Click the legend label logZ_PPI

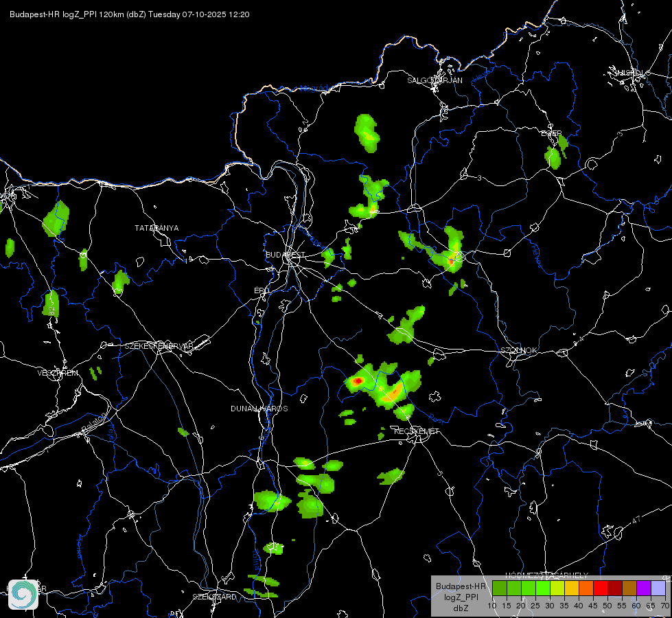[x=461, y=597]
